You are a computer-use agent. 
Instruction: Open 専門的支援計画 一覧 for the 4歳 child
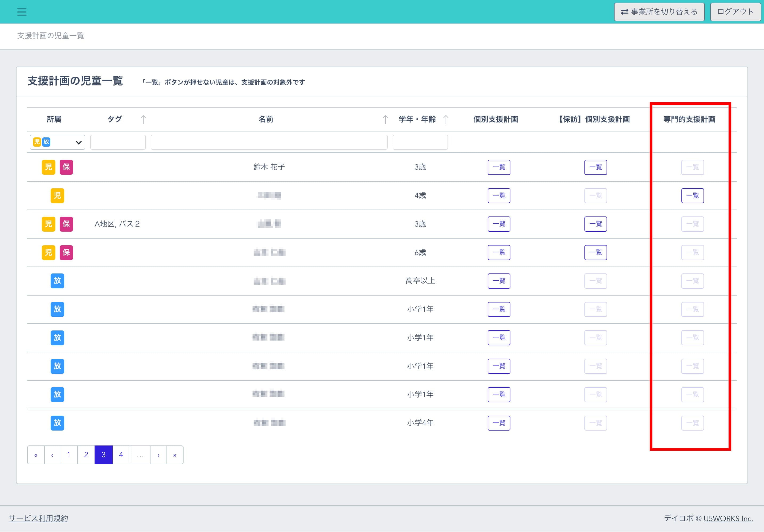692,195
